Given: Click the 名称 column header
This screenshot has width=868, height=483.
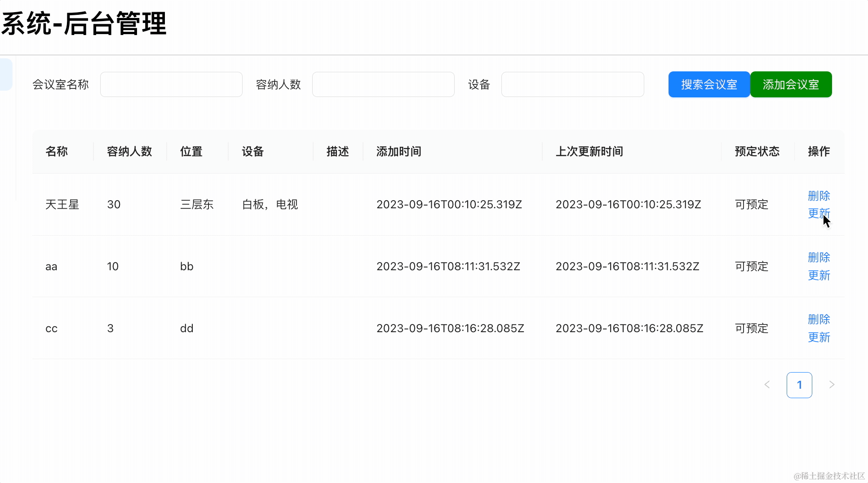Looking at the screenshot, I should (x=57, y=152).
